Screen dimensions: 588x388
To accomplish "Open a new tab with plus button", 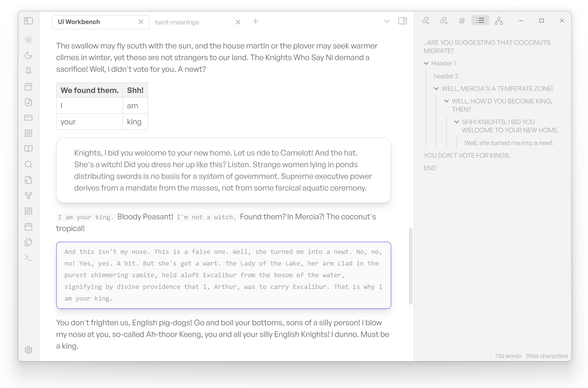I will pyautogui.click(x=255, y=22).
